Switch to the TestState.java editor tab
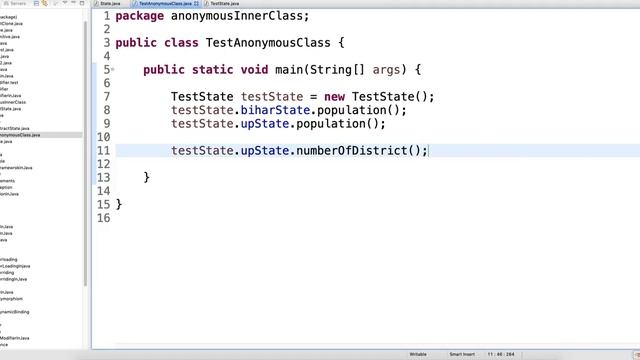The height and width of the screenshot is (360, 640). click(222, 4)
